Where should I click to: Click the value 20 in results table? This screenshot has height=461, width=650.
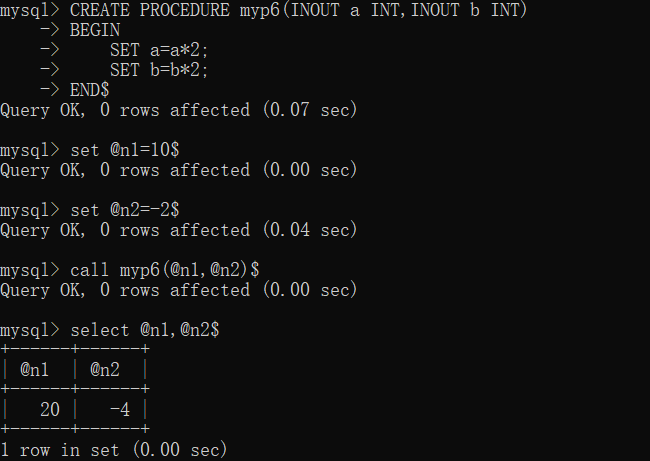coord(50,410)
